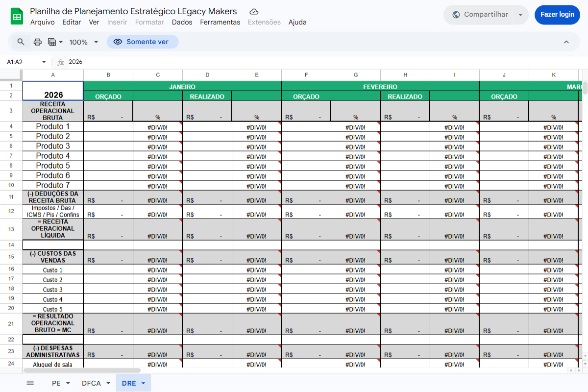The height and width of the screenshot is (392, 588).
Task: Expand the 100% zoom dropdown
Action: point(84,42)
